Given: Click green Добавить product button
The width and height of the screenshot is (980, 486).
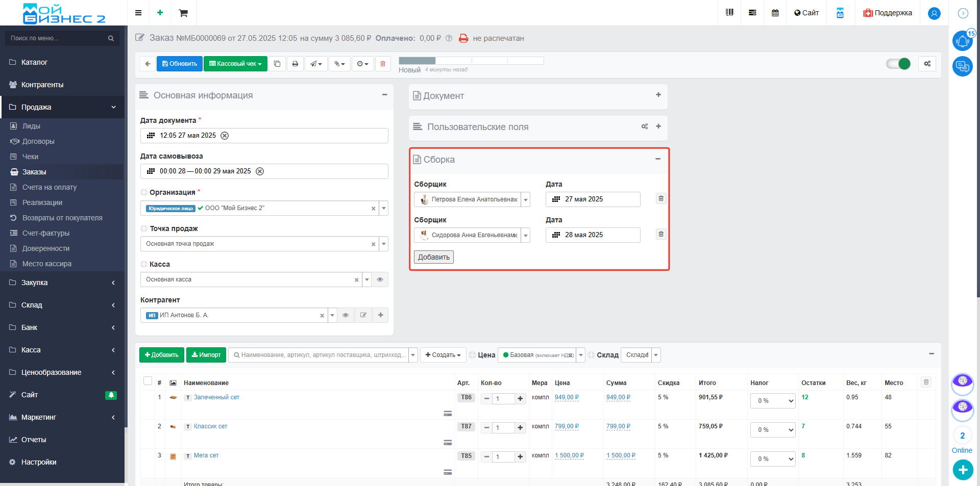Looking at the screenshot, I should pyautogui.click(x=162, y=355).
